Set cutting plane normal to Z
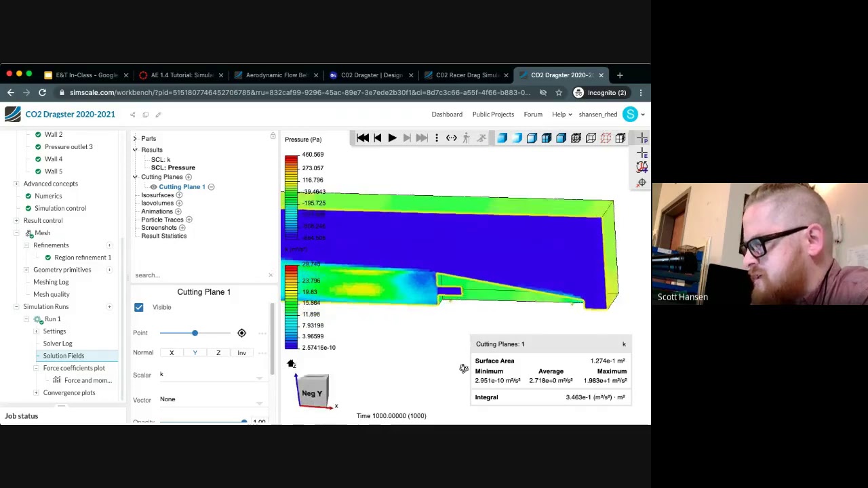 [x=218, y=353]
